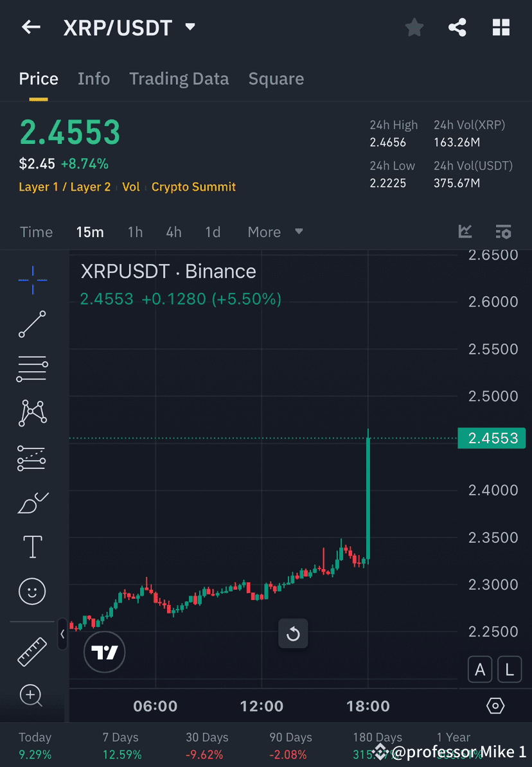532x767 pixels.
Task: Toggle log scale with the L button
Action: [510, 669]
